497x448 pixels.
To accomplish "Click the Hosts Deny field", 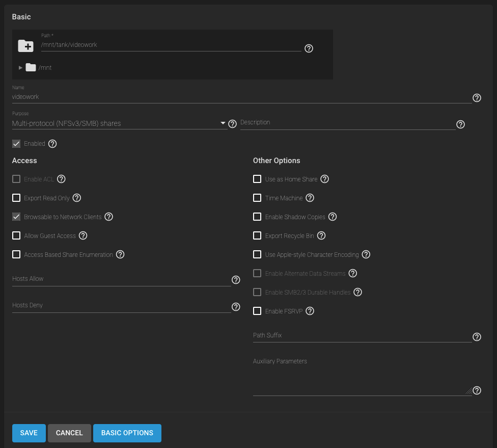I will pos(121,306).
